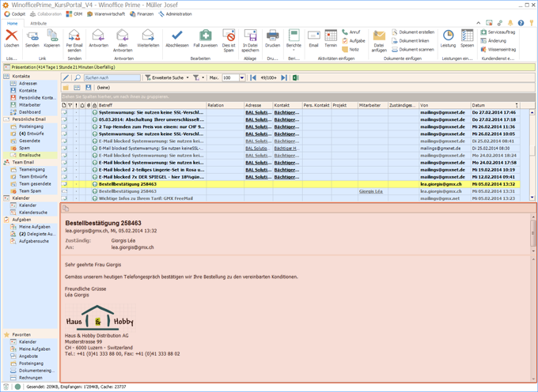Viewport: 538px width, 392px height.
Task: Open the Berichte dropdown
Action: coord(294,40)
